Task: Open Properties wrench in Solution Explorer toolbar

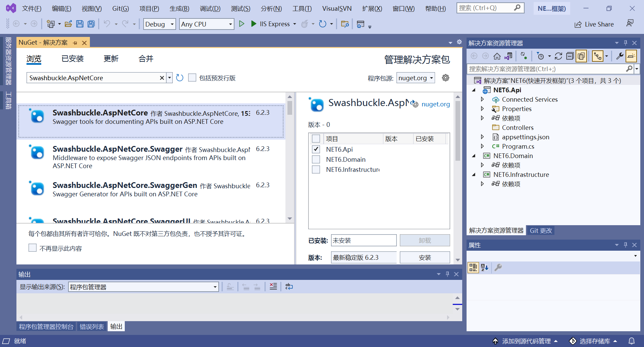Action: click(620, 56)
